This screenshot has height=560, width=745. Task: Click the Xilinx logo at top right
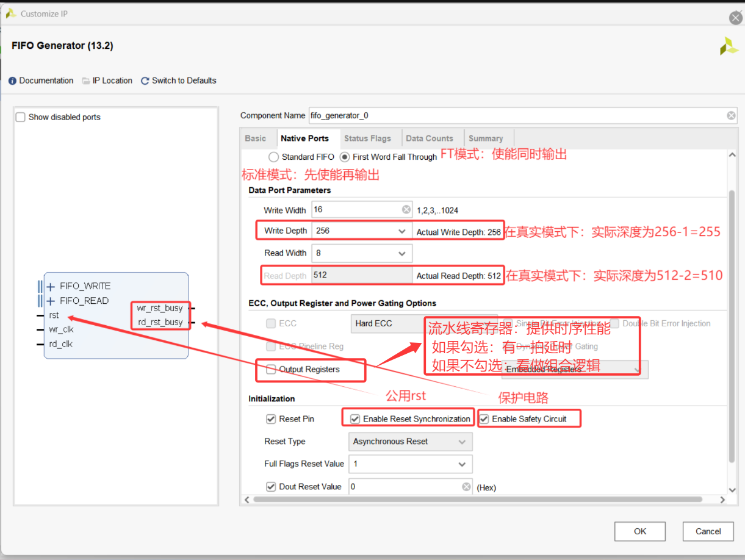click(729, 46)
